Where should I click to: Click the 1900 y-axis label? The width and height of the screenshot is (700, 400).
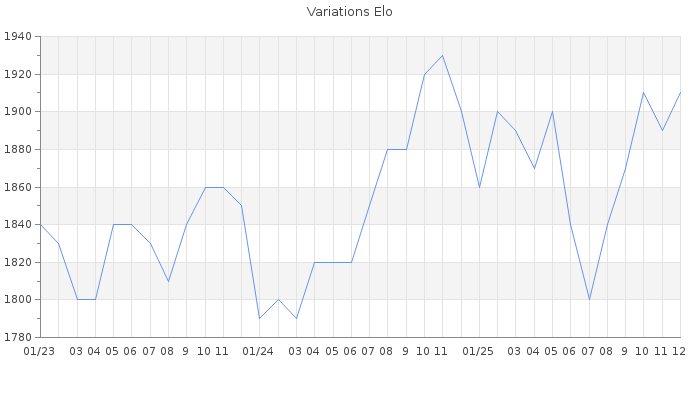(x=17, y=112)
